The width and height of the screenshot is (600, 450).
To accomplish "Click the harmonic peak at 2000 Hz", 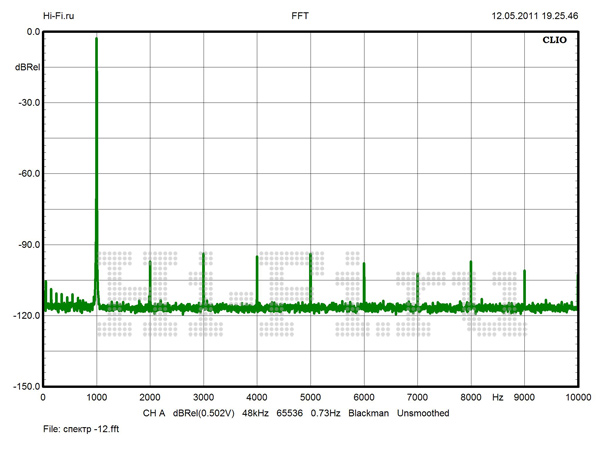I will pos(150,264).
